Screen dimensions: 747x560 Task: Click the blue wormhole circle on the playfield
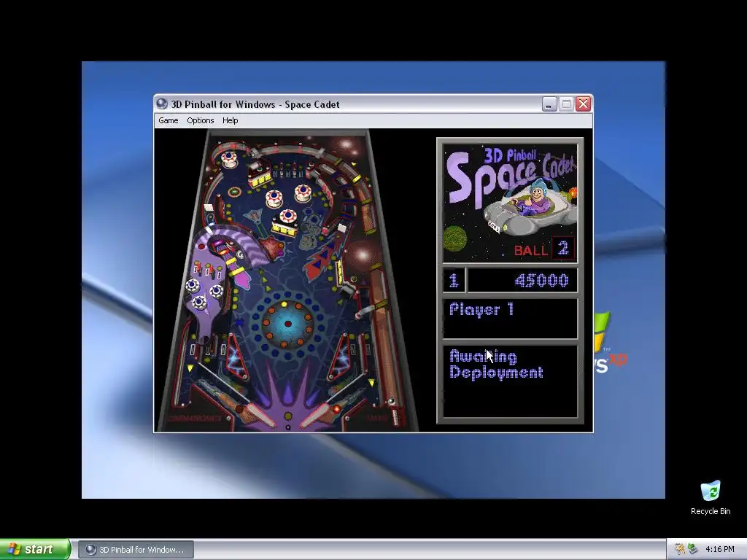[287, 324]
